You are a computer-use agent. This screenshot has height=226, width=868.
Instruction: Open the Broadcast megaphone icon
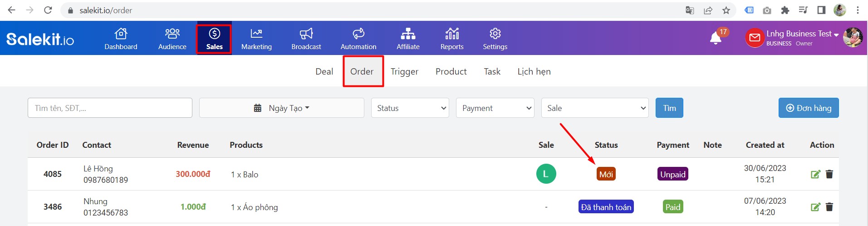[306, 34]
